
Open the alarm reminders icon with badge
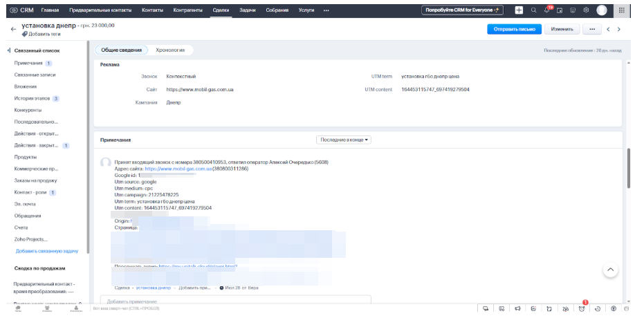(582, 308)
